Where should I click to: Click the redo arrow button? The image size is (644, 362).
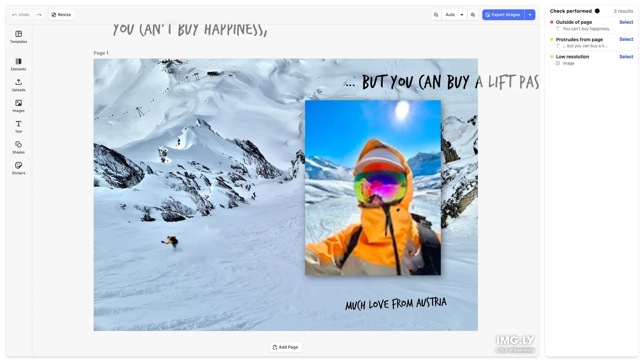coord(39,15)
